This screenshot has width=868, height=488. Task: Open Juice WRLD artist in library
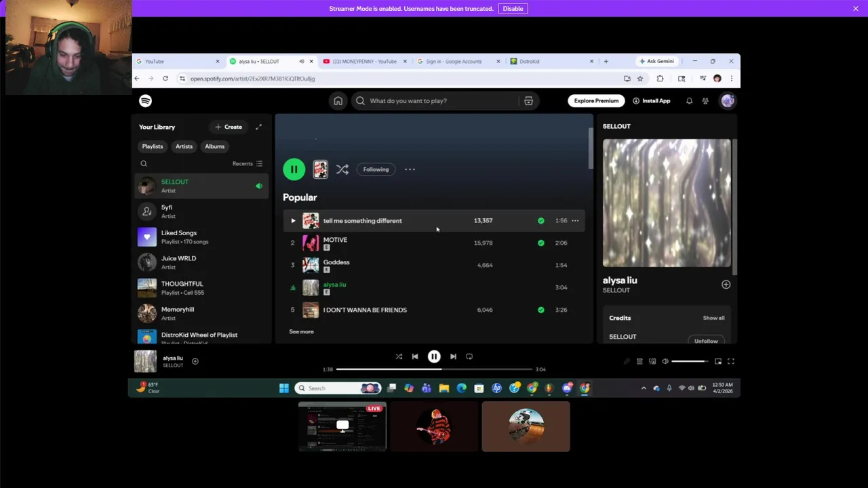201,262
